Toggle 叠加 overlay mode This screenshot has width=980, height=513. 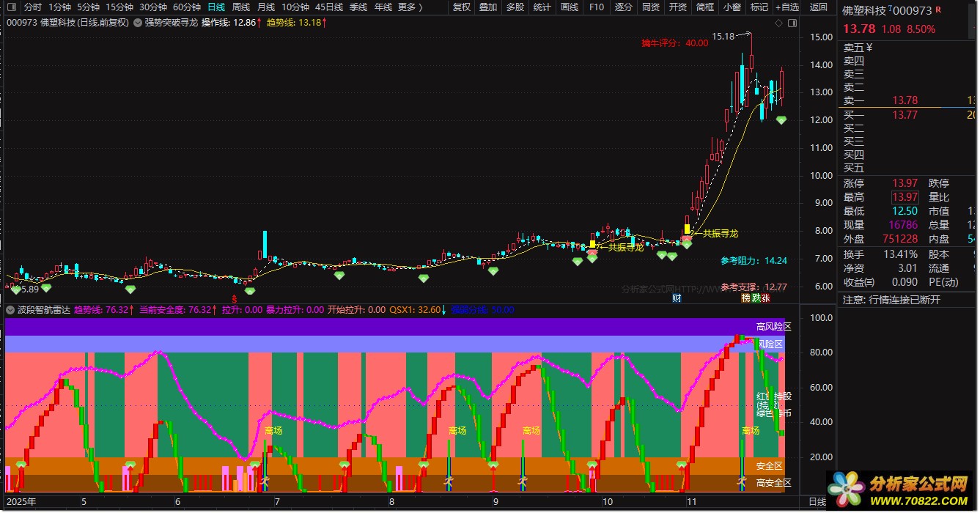point(488,7)
